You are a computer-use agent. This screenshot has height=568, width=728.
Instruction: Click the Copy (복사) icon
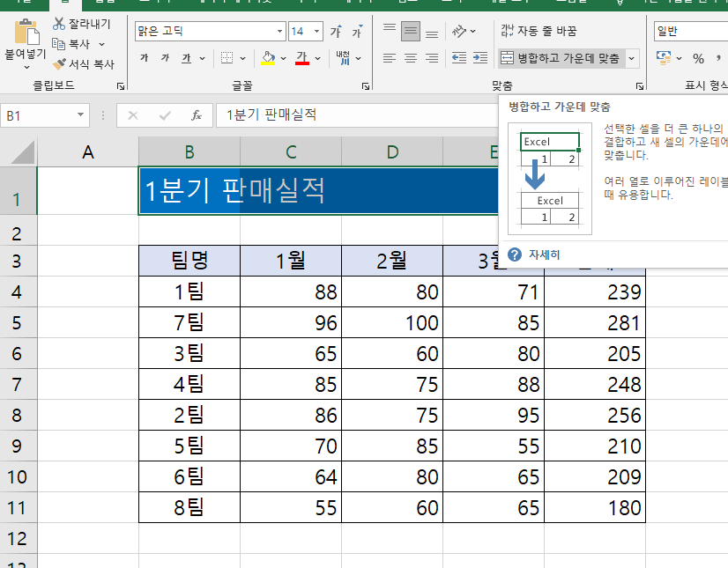pyautogui.click(x=58, y=44)
